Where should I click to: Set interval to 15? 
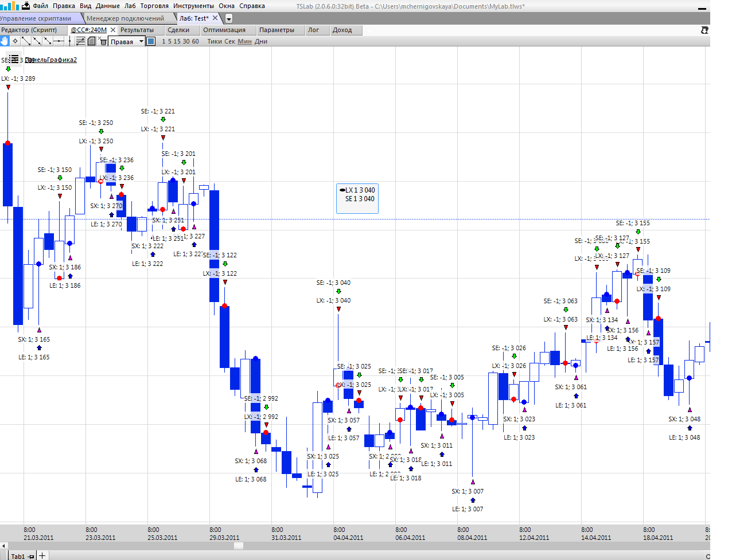point(177,41)
